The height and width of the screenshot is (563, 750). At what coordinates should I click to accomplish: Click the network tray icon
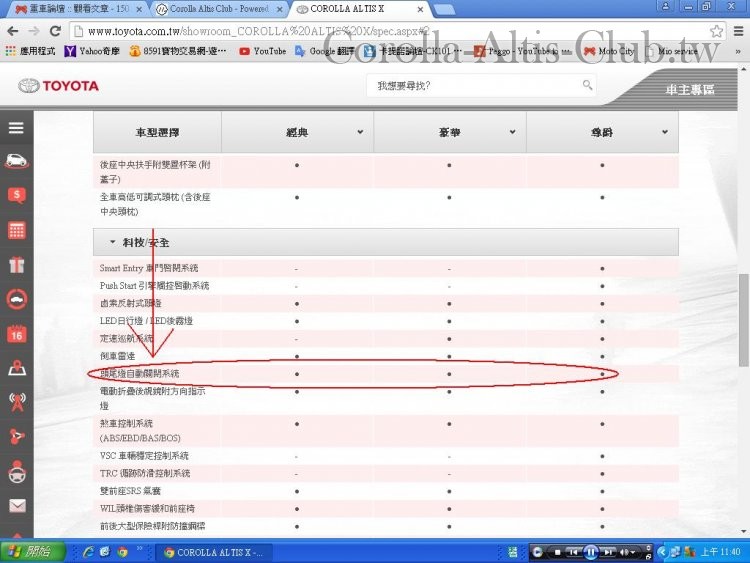pos(675,552)
